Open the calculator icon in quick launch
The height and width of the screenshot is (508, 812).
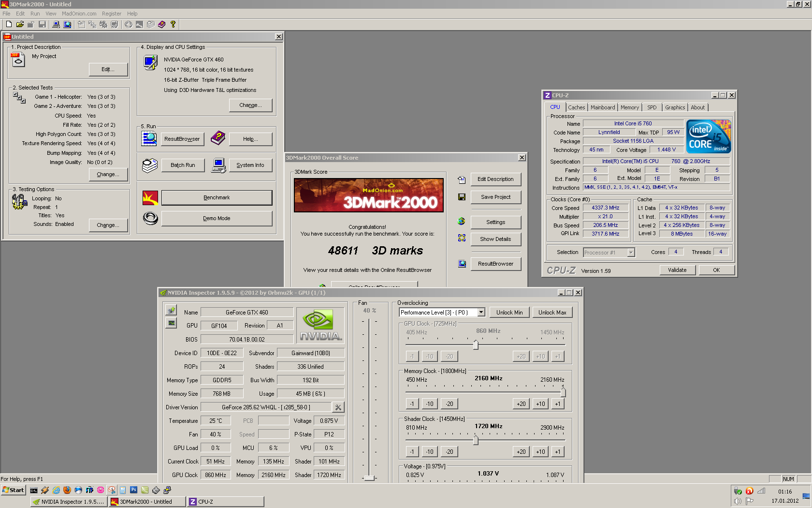[x=123, y=490]
